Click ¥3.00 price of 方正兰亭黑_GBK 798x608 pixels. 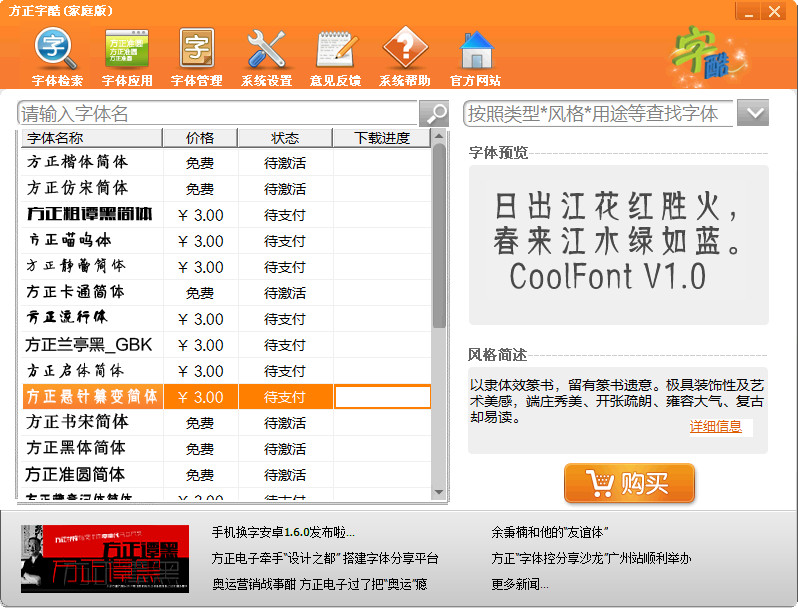[x=201, y=345]
